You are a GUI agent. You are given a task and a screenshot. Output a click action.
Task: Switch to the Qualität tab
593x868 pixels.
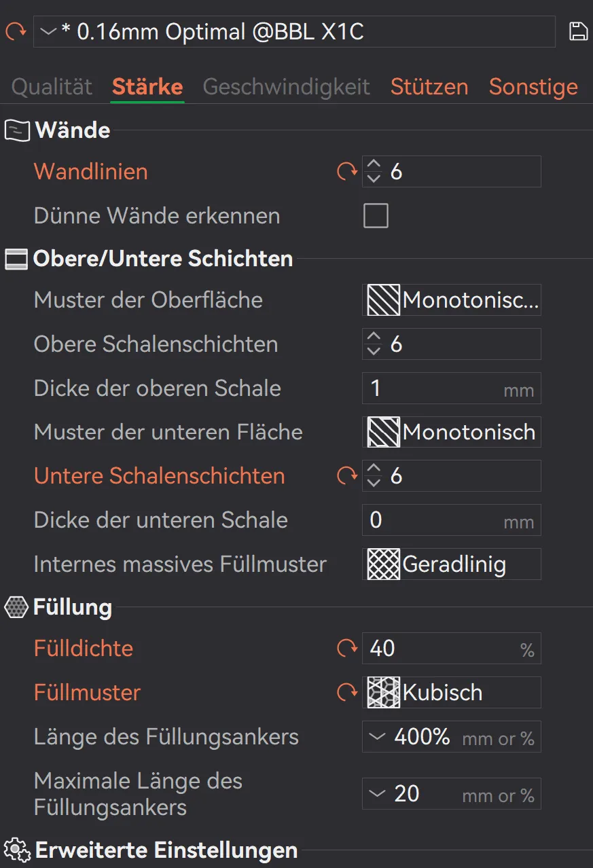52,87
